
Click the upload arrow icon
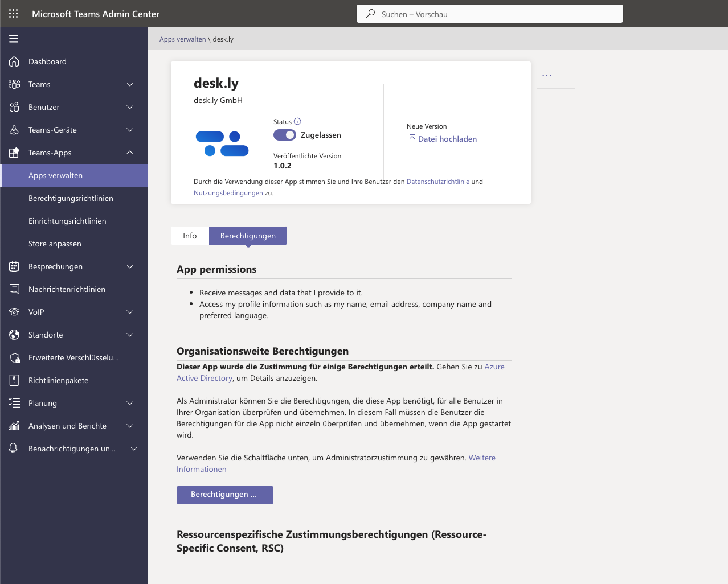pos(412,139)
